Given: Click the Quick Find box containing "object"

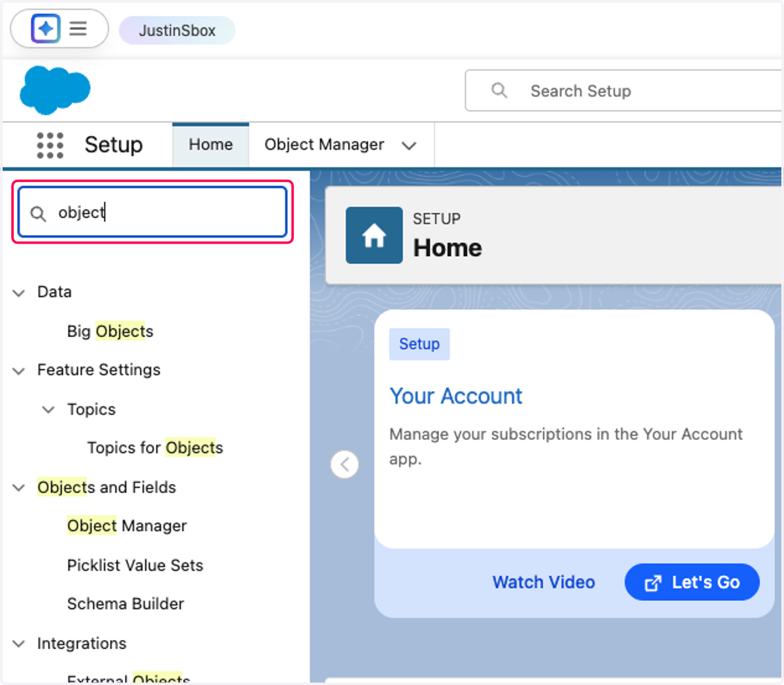Looking at the screenshot, I should click(153, 212).
